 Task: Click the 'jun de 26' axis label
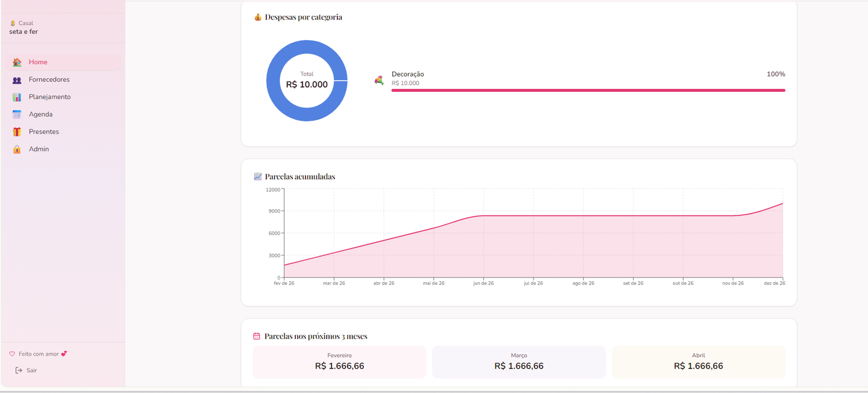click(x=484, y=283)
